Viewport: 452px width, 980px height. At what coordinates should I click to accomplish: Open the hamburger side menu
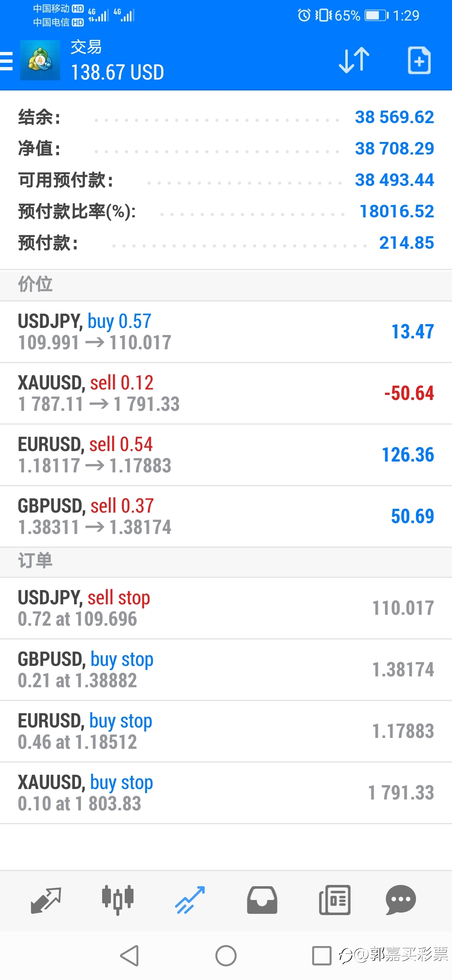(x=6, y=61)
